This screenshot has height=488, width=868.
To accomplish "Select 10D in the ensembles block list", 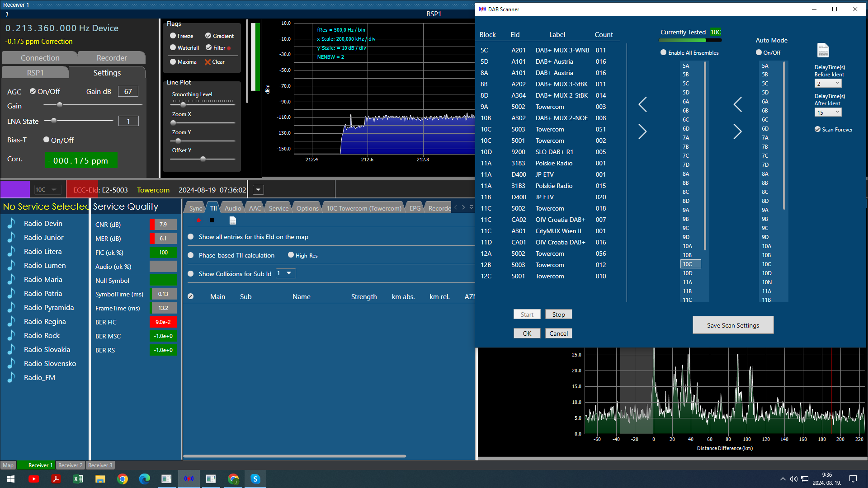I will [x=687, y=273].
